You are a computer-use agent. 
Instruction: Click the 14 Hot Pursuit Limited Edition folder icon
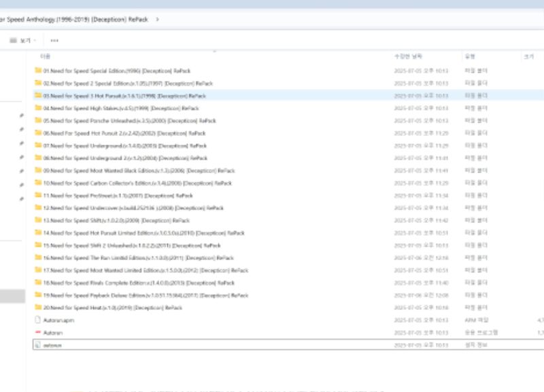coord(38,232)
